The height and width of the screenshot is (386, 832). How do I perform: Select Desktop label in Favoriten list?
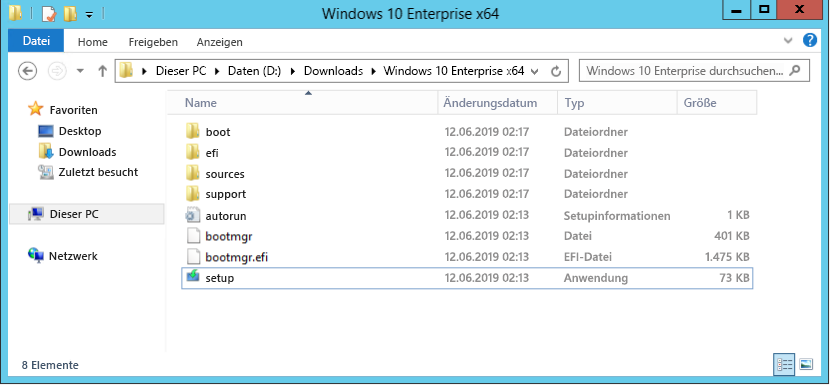[80, 131]
